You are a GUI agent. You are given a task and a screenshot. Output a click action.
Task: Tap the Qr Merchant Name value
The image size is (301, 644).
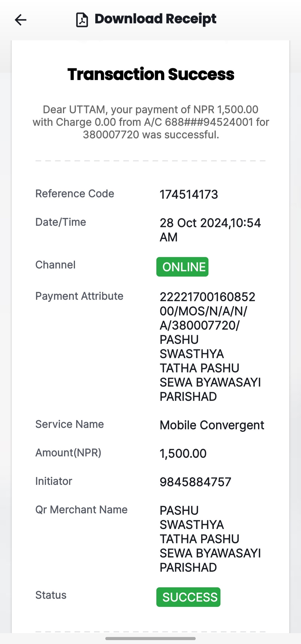pyautogui.click(x=210, y=539)
